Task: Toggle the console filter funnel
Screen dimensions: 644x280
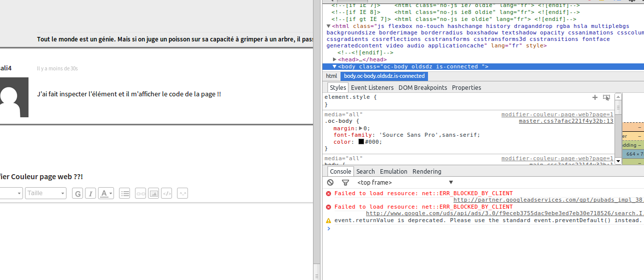Action: pos(345,183)
